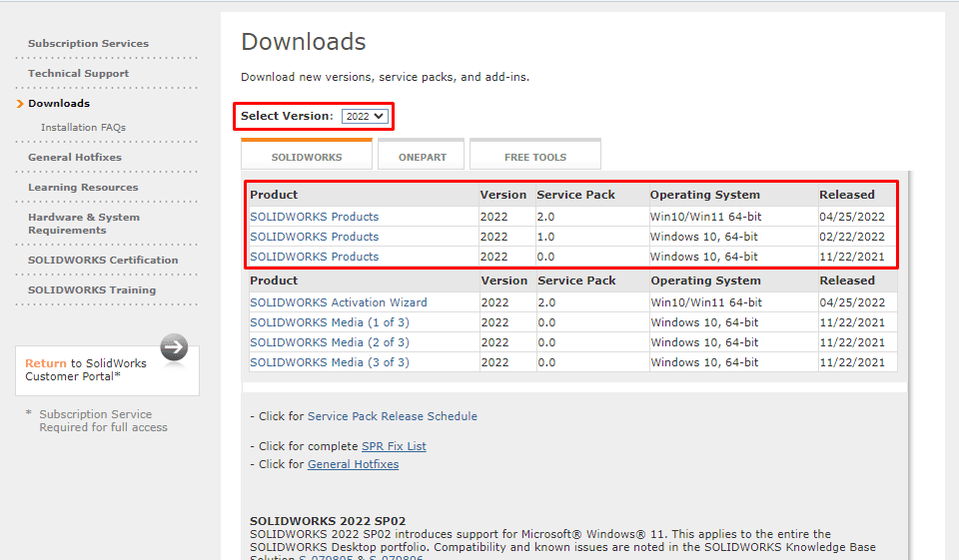Click the Downloads page heading
The width and height of the screenshot is (959, 560).
point(304,42)
